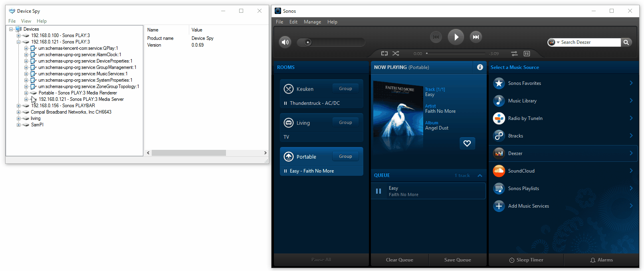The image size is (644, 271).
Task: Click the Thunderstruck - AC/DC track row
Action: click(321, 103)
